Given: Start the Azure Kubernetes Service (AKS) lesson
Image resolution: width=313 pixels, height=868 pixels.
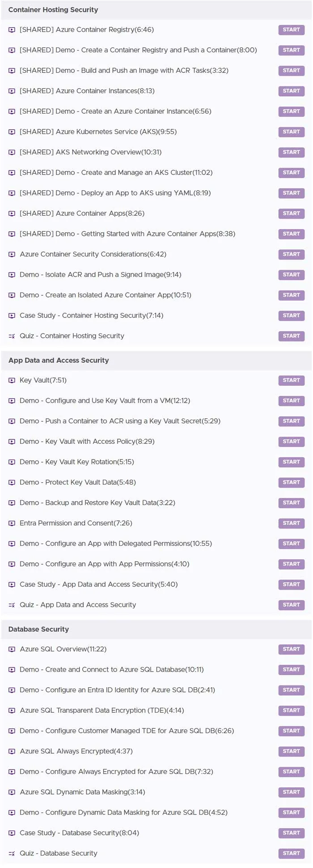Looking at the screenshot, I should pos(291,132).
